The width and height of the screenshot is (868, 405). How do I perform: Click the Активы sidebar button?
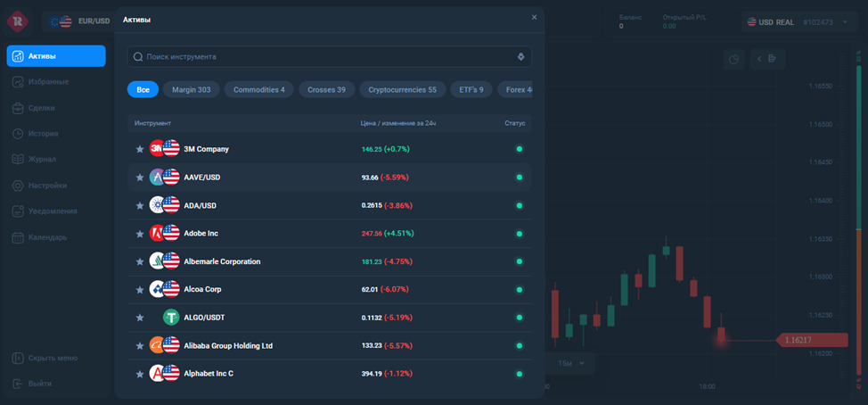click(x=56, y=56)
